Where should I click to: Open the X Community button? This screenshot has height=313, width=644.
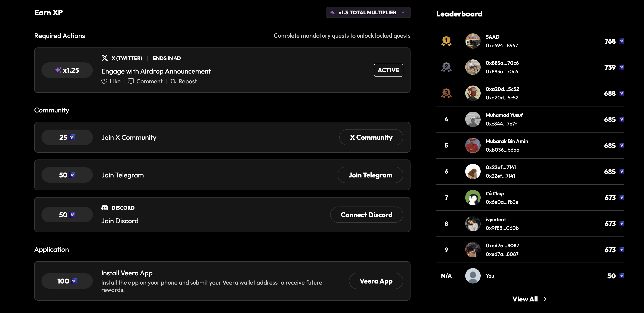pos(371,137)
